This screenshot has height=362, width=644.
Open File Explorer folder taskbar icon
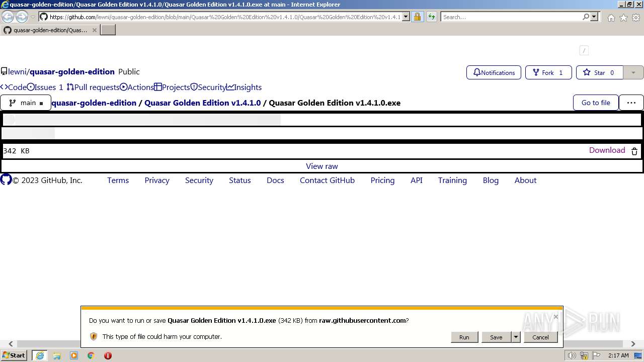[57, 355]
